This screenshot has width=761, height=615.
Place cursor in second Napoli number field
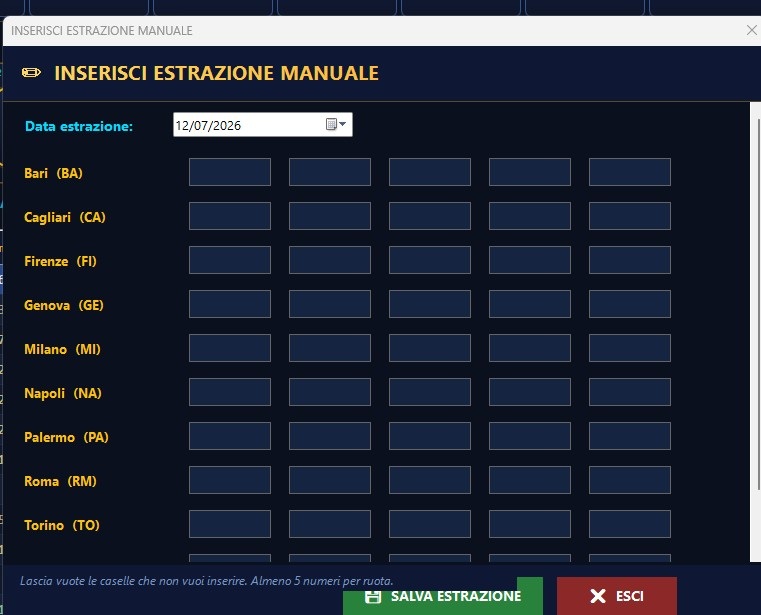pyautogui.click(x=330, y=392)
